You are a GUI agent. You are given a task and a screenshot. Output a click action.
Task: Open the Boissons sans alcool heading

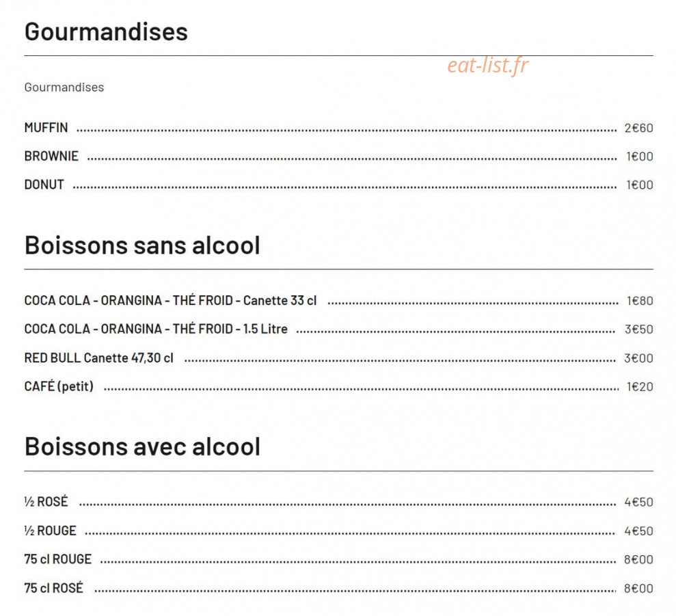[x=142, y=245]
